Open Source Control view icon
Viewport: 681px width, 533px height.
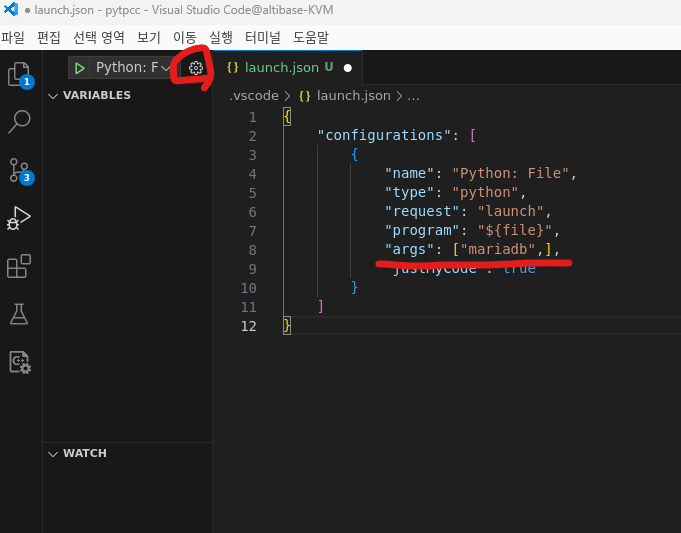click(x=20, y=170)
